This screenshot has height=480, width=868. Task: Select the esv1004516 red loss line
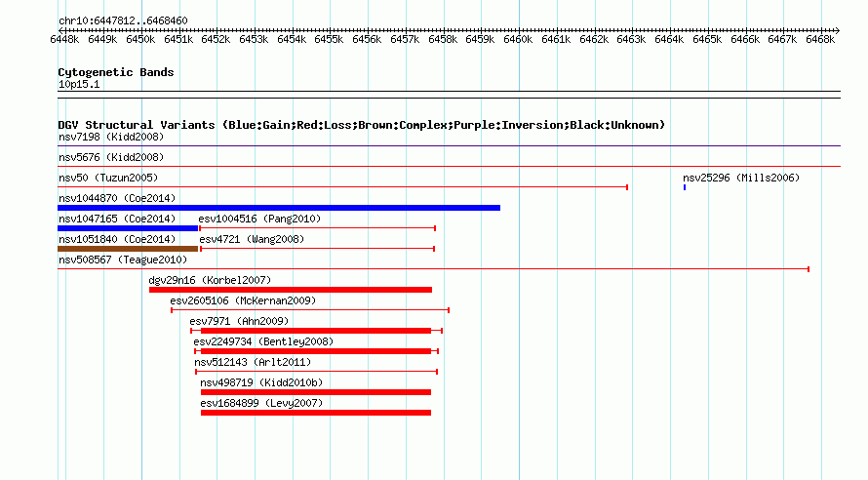click(317, 228)
